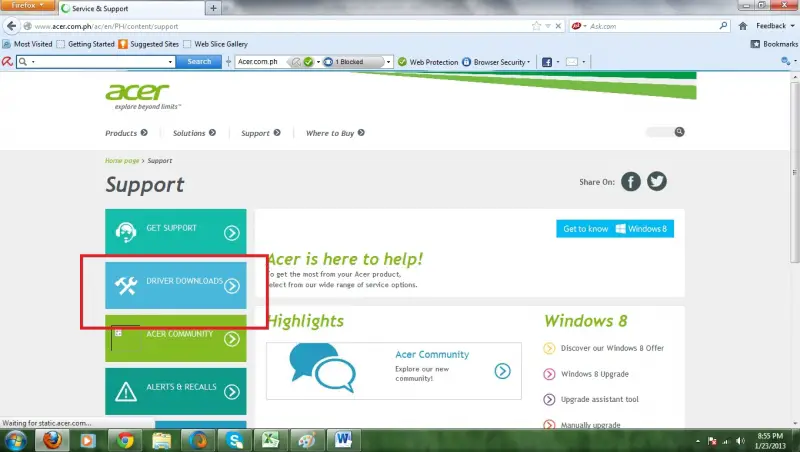Open Paint from the taskbar
Image resolution: width=800 pixels, height=452 pixels.
click(307, 440)
